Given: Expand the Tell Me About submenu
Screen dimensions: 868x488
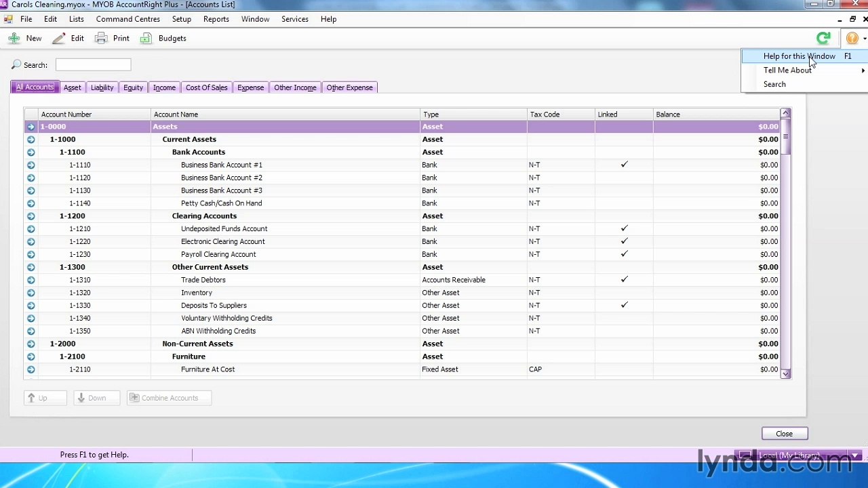Looking at the screenshot, I should pyautogui.click(x=804, y=70).
